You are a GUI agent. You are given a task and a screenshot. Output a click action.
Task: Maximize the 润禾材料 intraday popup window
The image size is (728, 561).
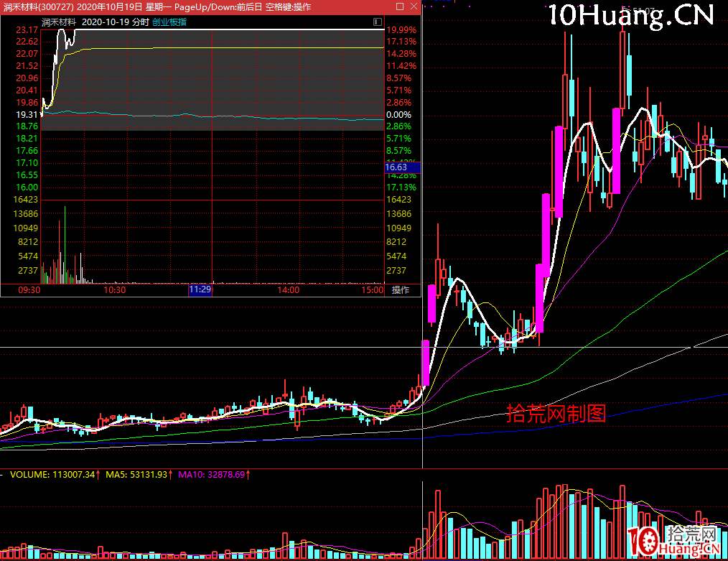click(x=400, y=6)
